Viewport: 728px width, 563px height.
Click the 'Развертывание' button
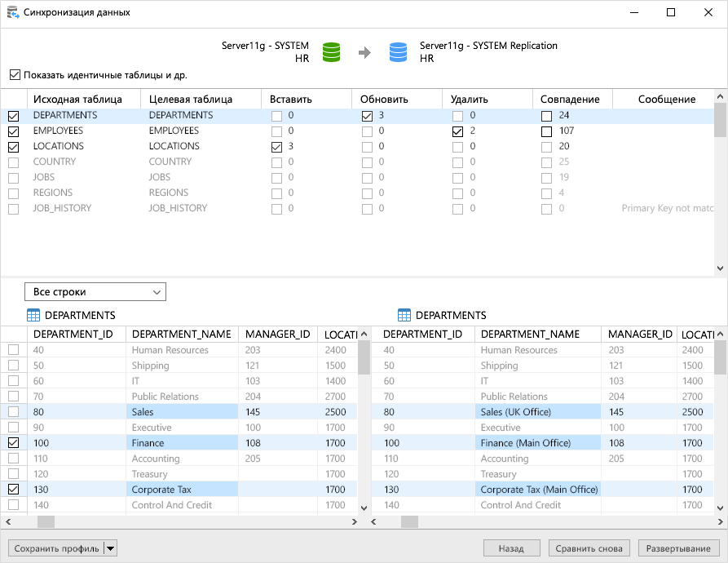tap(677, 548)
